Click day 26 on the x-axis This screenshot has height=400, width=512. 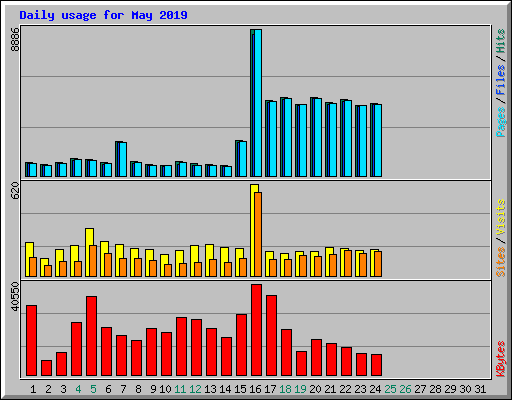click(x=405, y=389)
